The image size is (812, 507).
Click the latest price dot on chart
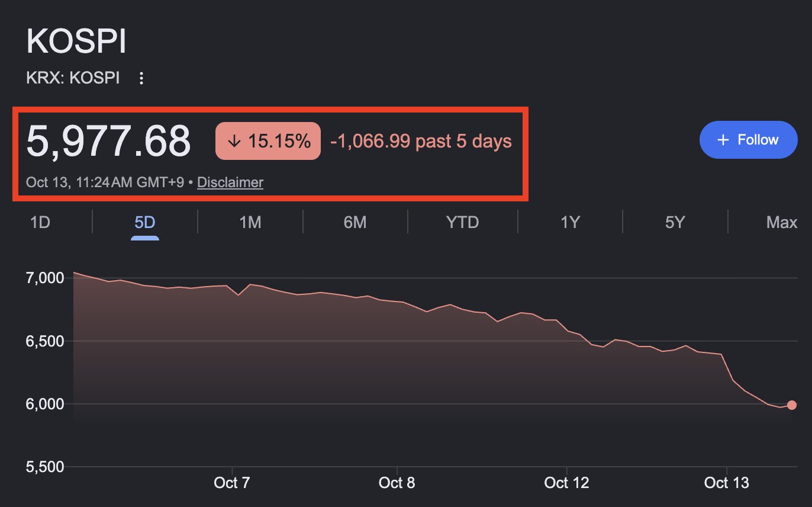click(792, 405)
